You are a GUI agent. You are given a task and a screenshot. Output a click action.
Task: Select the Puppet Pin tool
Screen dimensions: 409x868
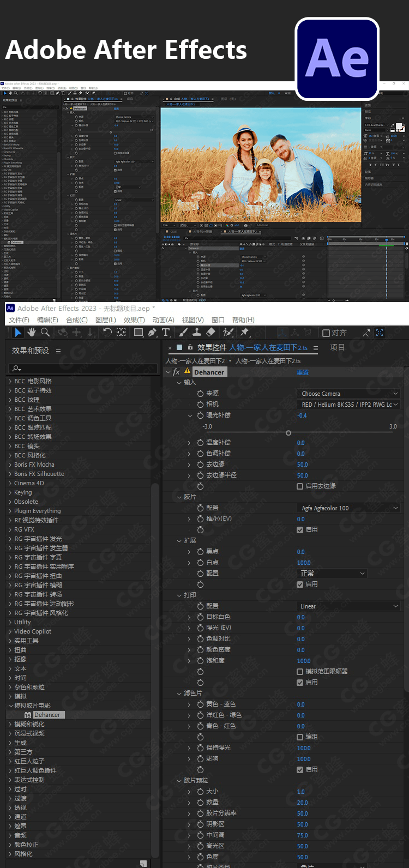pos(244,332)
